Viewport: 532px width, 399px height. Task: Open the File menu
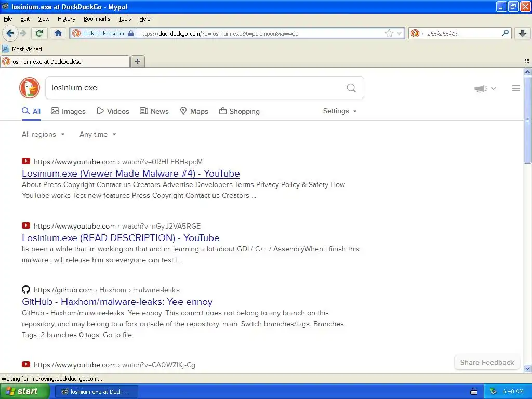(8, 19)
